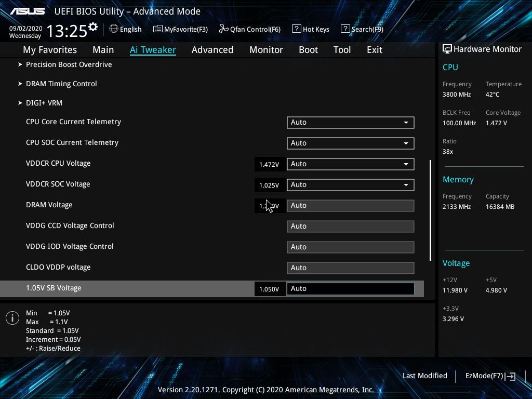This screenshot has height=399, width=532.
Task: Click the 1.025V VDDCR SOC reading
Action: [269, 185]
